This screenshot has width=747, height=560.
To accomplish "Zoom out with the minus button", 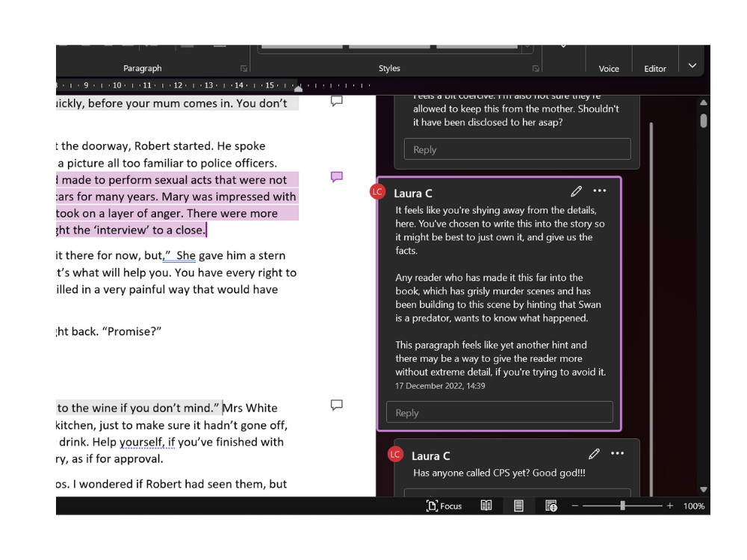I will 575,505.
